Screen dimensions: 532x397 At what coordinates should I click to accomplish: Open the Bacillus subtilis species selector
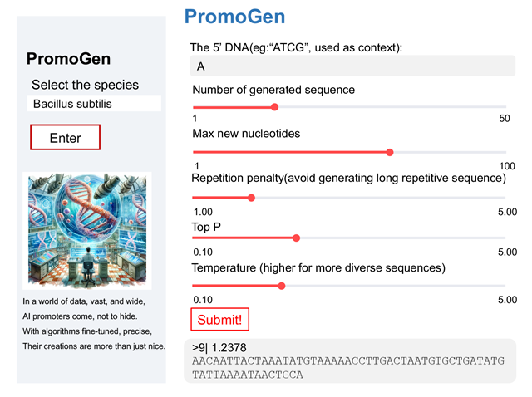pyautogui.click(x=93, y=104)
